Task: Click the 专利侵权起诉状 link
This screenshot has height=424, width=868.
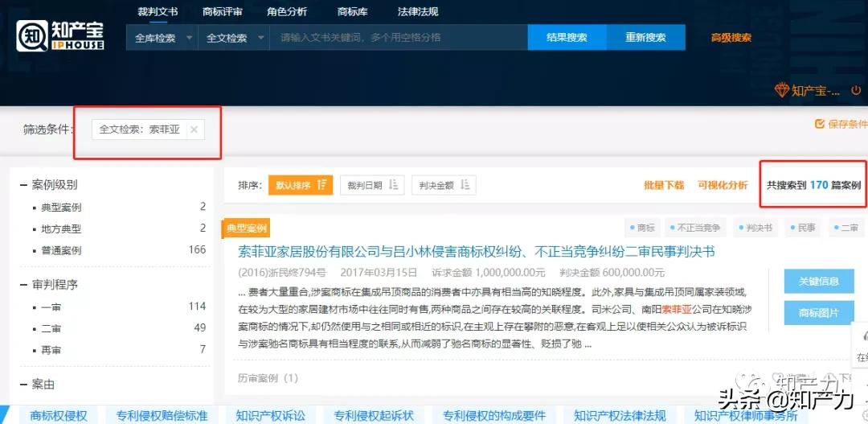Action: (375, 415)
